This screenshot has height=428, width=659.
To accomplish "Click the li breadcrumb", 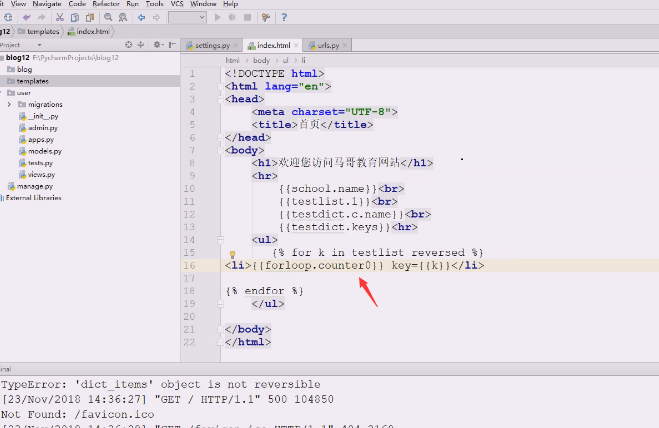I will [x=303, y=61].
